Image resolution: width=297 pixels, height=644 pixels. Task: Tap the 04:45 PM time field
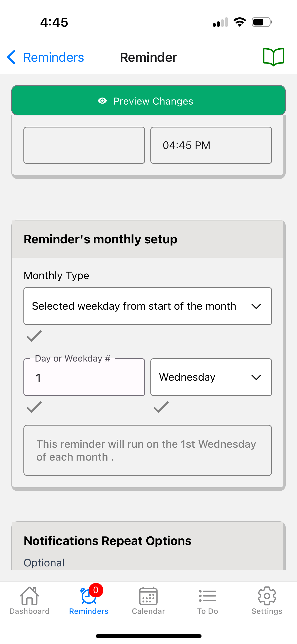(x=211, y=145)
